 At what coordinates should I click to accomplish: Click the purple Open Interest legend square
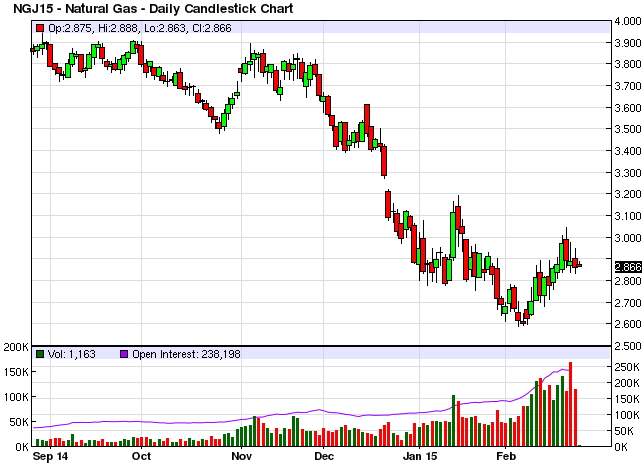124,354
